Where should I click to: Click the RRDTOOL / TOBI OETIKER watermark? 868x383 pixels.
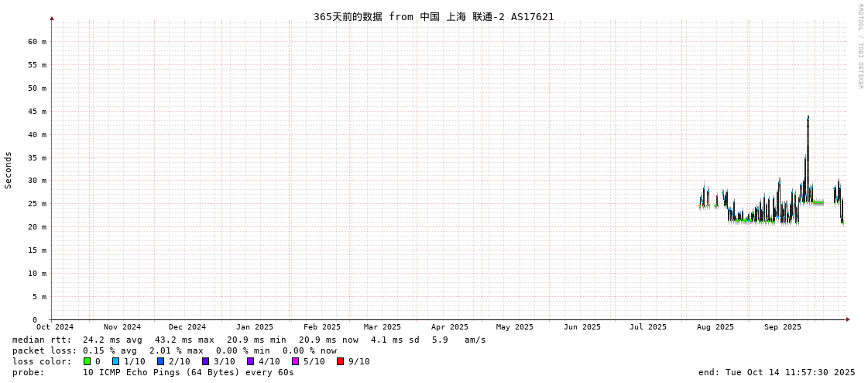click(x=859, y=47)
